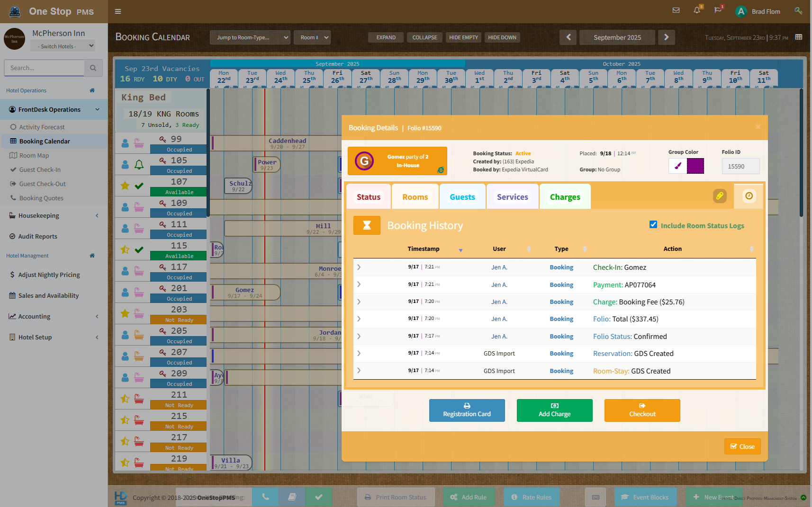The height and width of the screenshot is (507, 812).
Task: Expand the Check-In: Gomez history row
Action: point(359,267)
